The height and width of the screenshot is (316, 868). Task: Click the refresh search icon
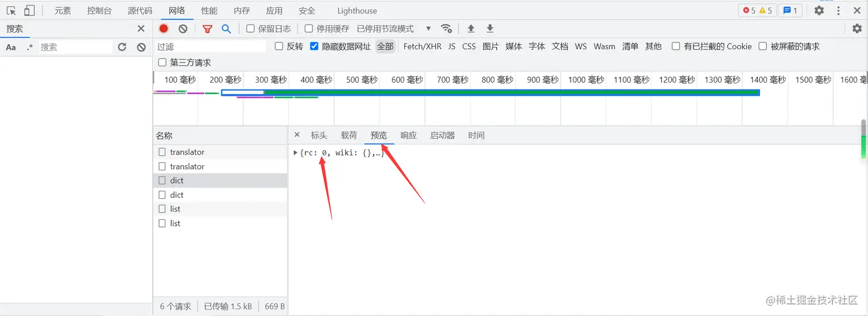pos(122,47)
